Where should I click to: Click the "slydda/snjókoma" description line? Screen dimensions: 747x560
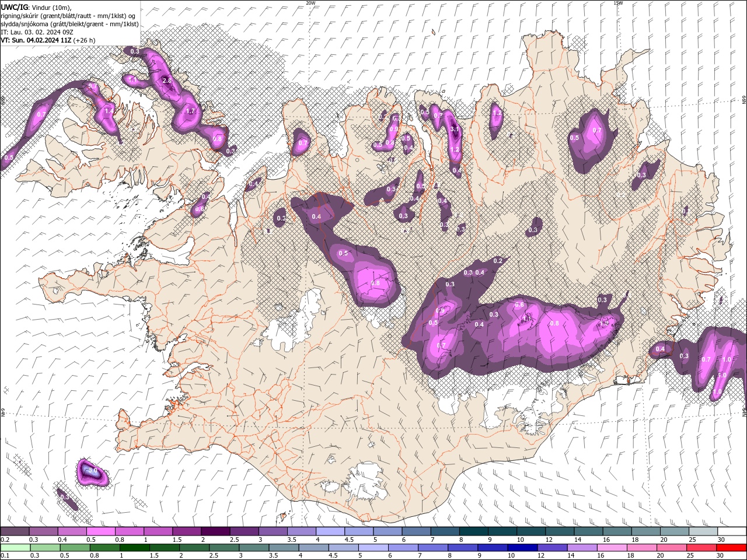(x=70, y=24)
